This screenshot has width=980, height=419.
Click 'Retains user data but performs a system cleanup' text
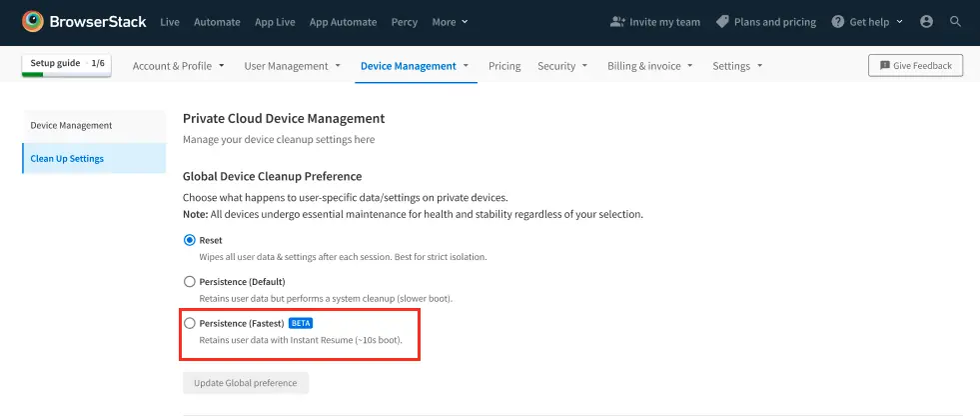pos(326,299)
